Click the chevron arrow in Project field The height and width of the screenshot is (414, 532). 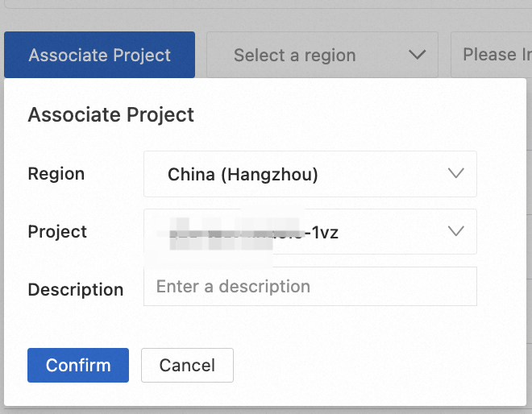click(455, 232)
